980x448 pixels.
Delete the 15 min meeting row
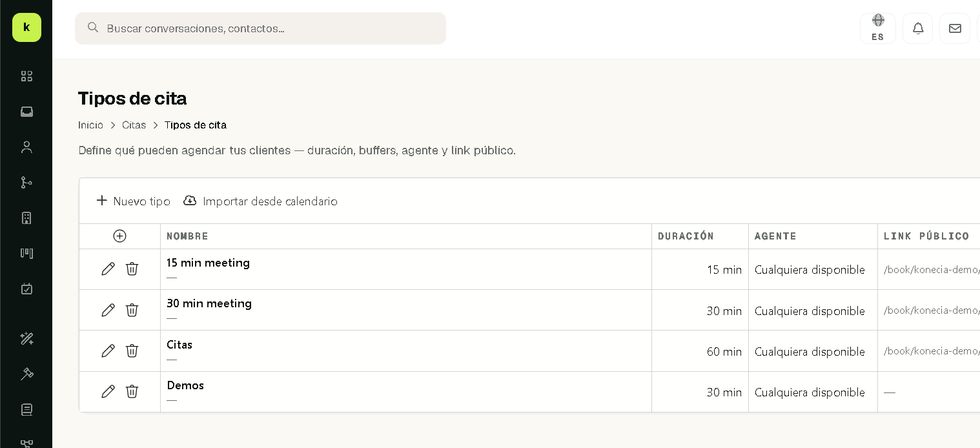[132, 269]
